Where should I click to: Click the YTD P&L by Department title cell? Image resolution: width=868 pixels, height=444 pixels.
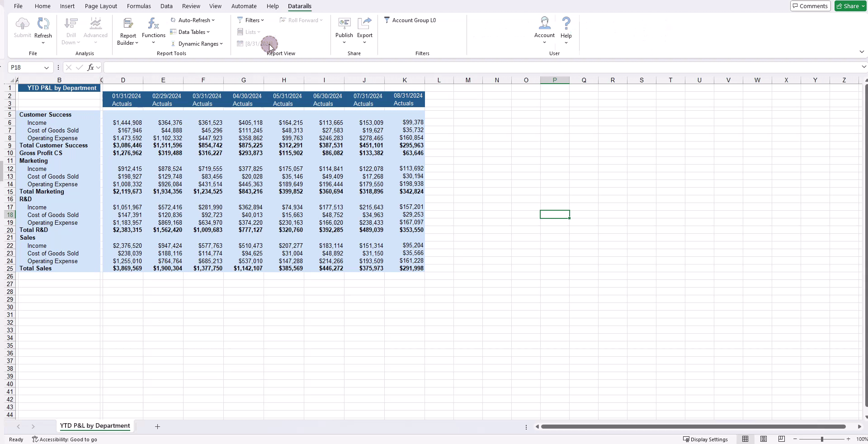point(59,88)
